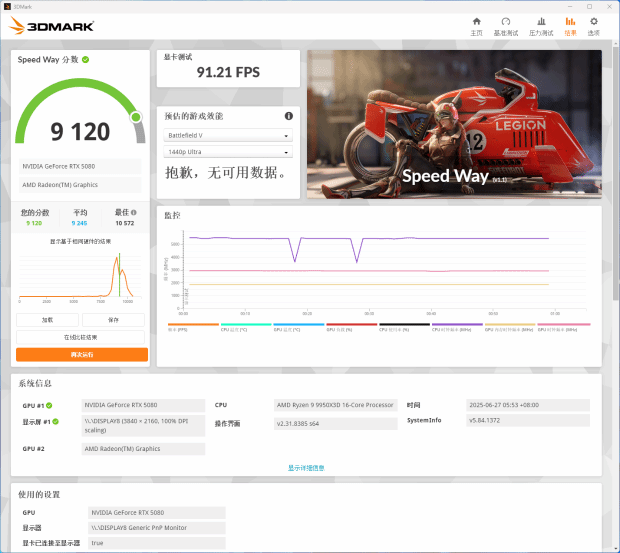Click the 系统信息 section heading
This screenshot has width=620, height=553.
[35, 383]
